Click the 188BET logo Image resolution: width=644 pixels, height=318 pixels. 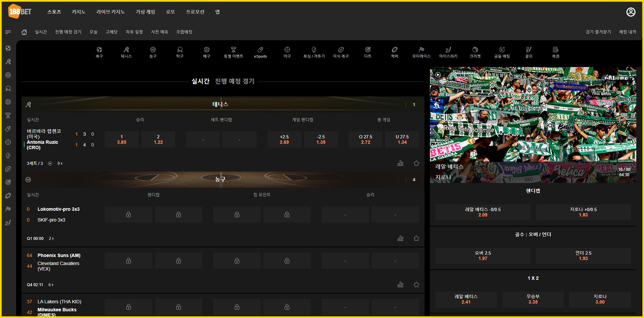click(x=20, y=11)
